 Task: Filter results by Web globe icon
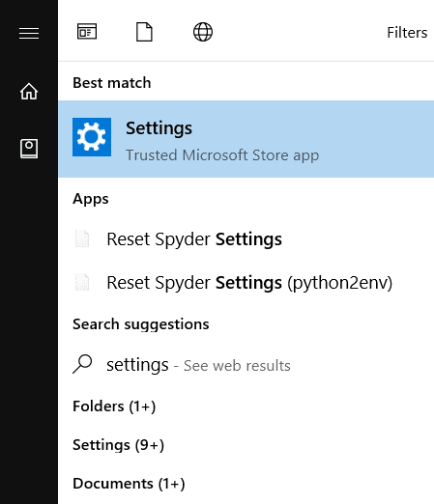click(x=203, y=32)
